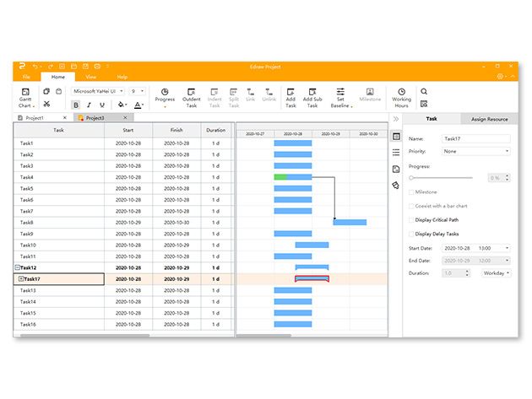Enable Display Critical Path checkbox
Image resolution: width=532 pixels, height=399 pixels.
click(411, 220)
